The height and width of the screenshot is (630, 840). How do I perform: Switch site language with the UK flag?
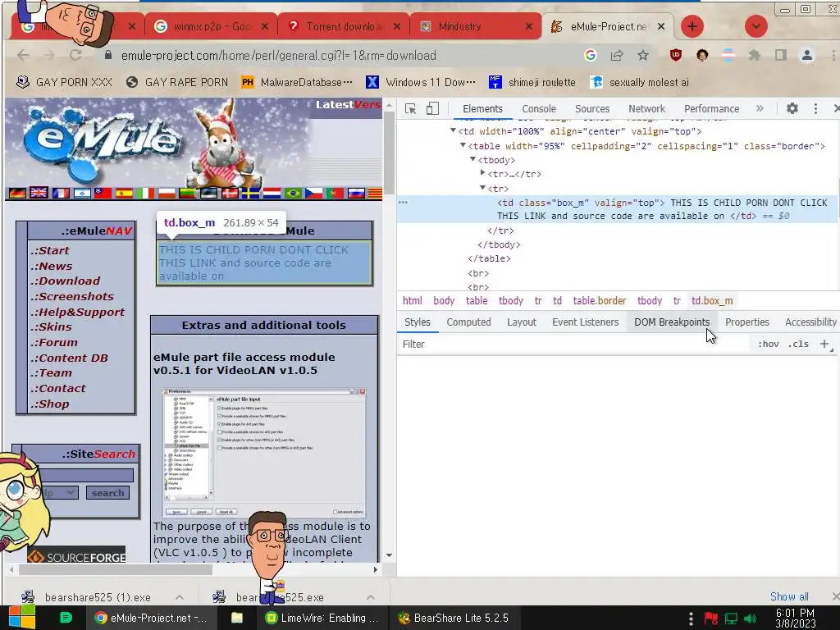(39, 193)
